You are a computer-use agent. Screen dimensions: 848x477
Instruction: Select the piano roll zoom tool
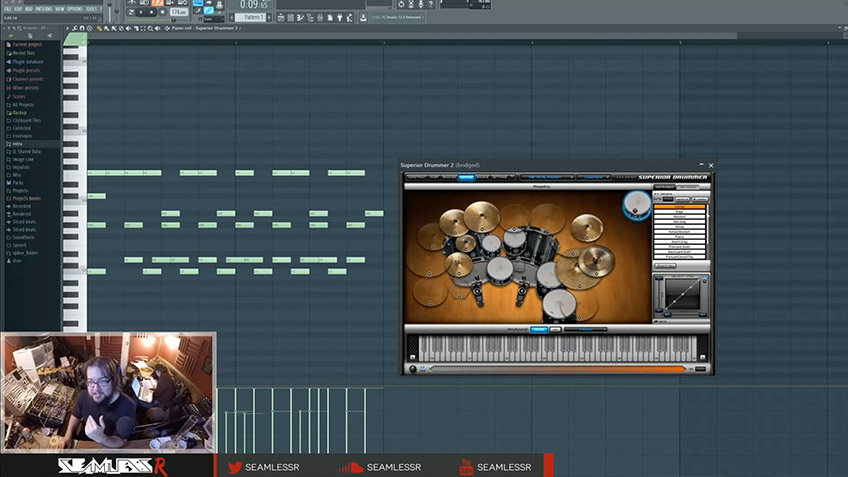150,28
